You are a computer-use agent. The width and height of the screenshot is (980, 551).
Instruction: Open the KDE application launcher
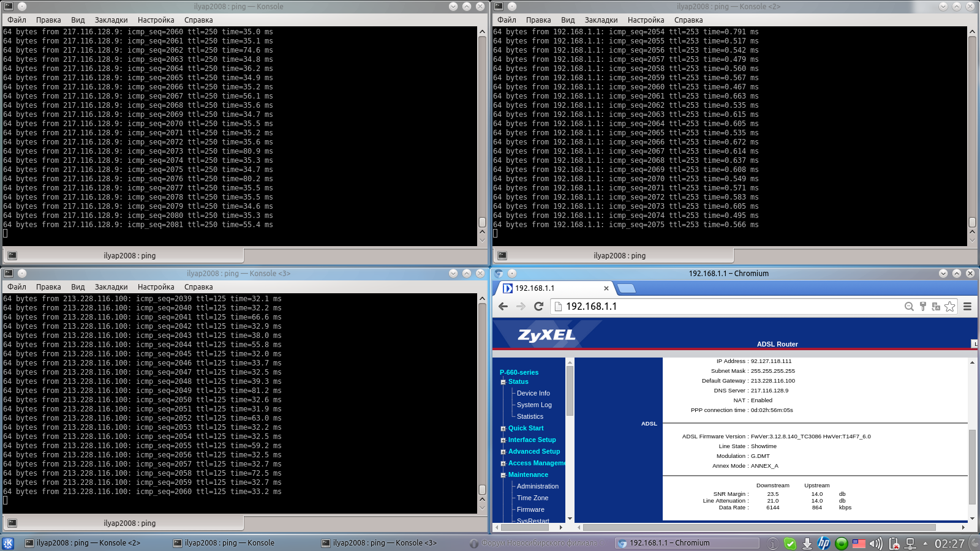[x=9, y=543]
